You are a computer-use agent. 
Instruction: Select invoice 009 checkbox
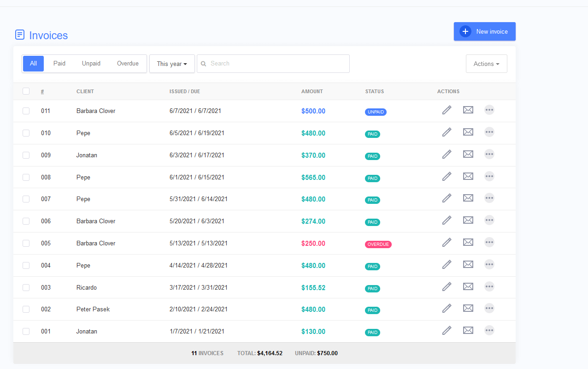tap(26, 155)
